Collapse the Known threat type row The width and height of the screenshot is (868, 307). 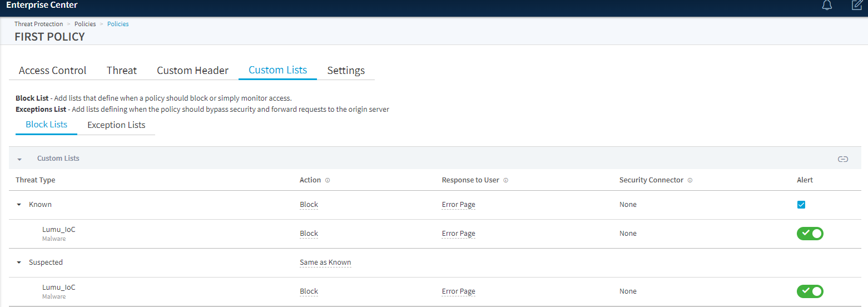[x=19, y=205]
